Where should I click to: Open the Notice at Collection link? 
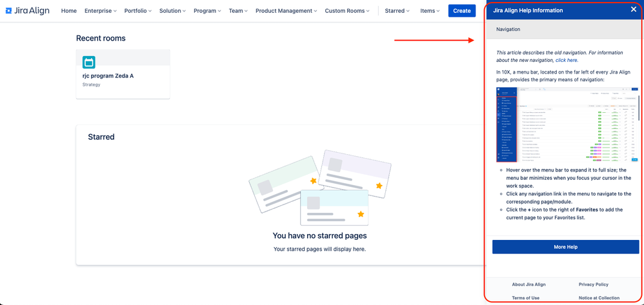coord(599,298)
